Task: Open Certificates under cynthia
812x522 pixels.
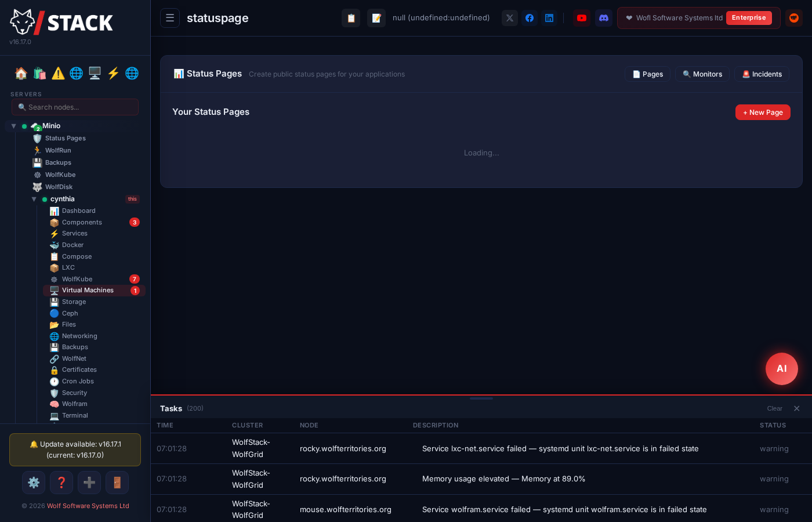Action: coord(79,369)
